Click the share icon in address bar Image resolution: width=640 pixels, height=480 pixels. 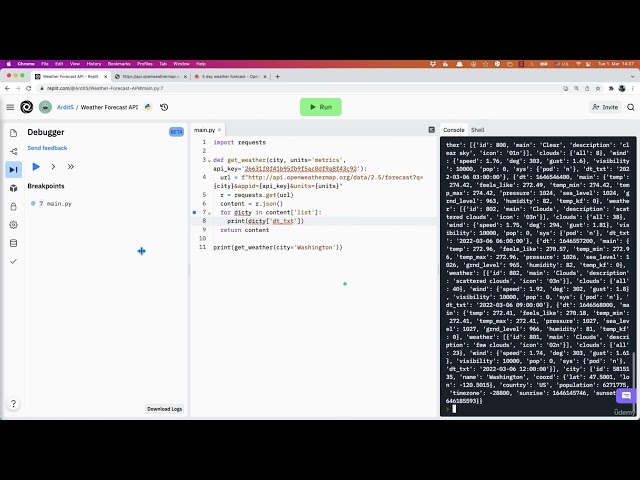click(x=587, y=88)
